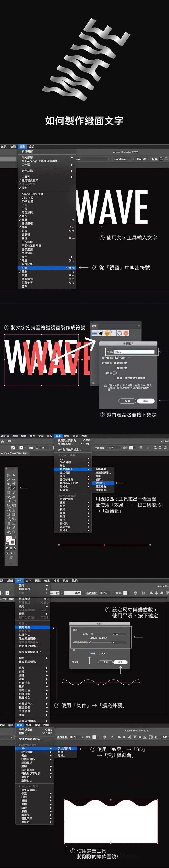169x868 pixels.
Task: Select the Type tool in the toolbar
Action: [8, 488]
